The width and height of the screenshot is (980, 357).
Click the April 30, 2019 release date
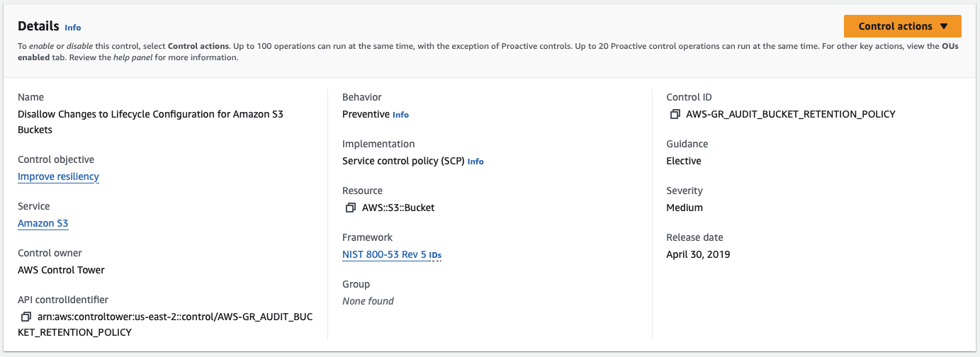[698, 254]
